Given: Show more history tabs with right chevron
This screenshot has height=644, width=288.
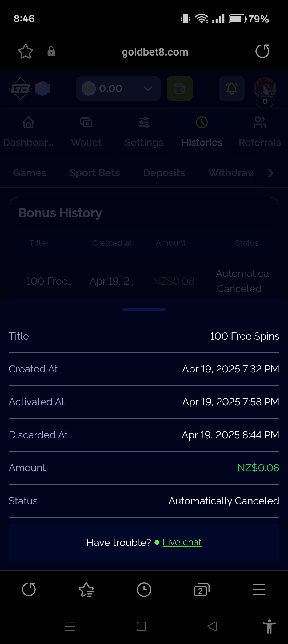Looking at the screenshot, I should (271, 173).
